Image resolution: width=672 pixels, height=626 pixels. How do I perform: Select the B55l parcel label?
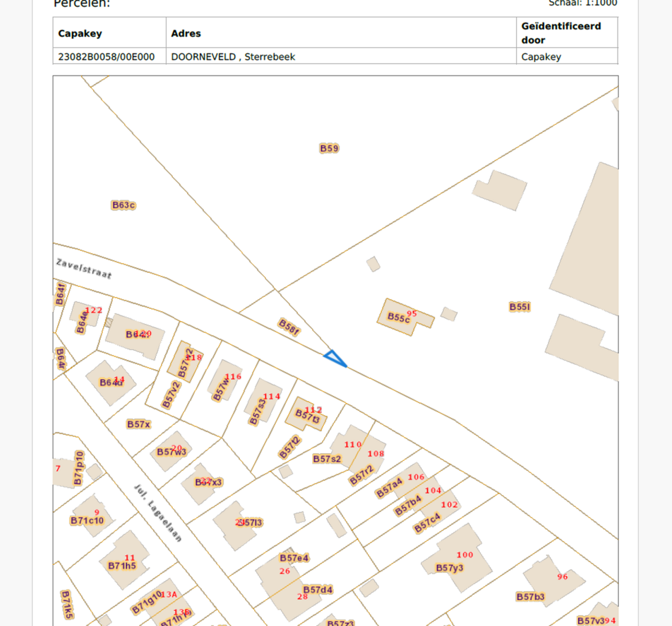pyautogui.click(x=520, y=307)
